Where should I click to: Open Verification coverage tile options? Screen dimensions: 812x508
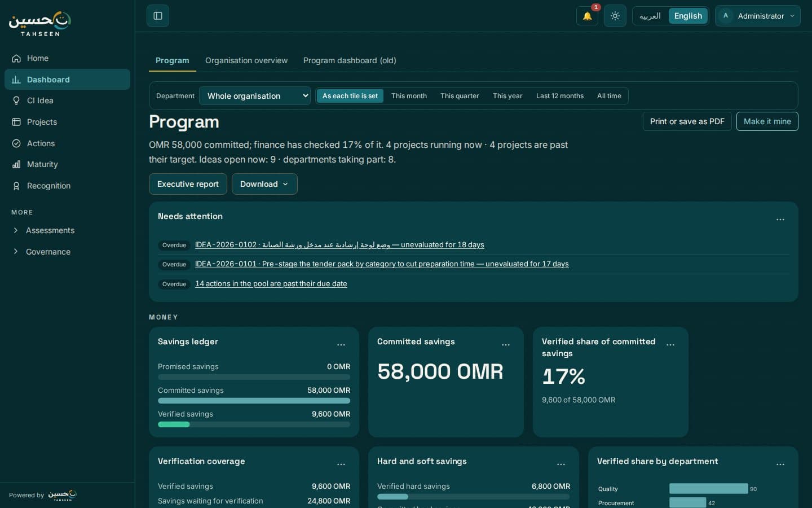click(x=341, y=465)
